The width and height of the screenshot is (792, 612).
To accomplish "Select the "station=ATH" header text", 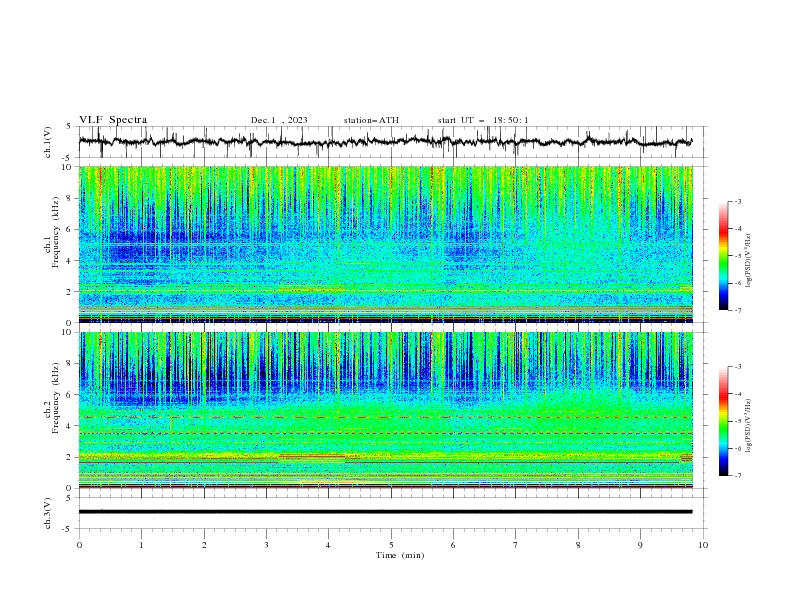I will (371, 120).
